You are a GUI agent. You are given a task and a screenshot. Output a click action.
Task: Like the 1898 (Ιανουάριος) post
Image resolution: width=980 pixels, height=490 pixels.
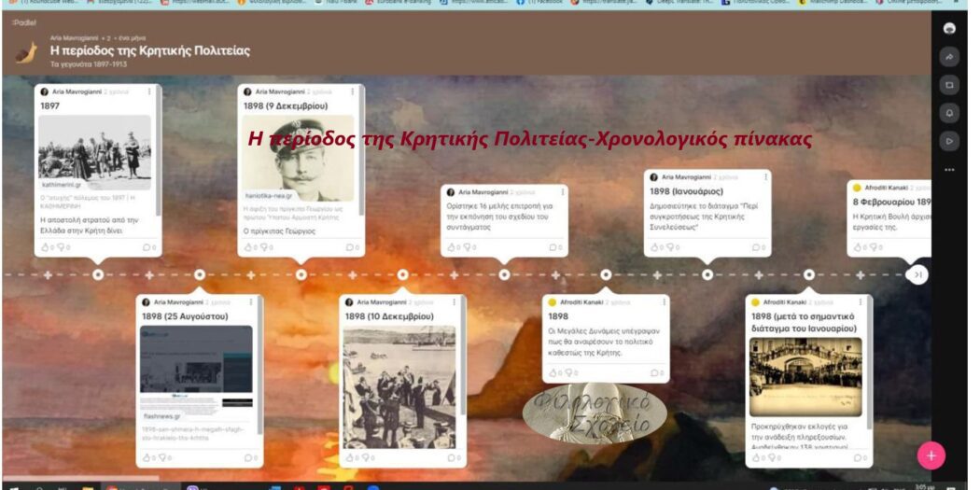click(655, 247)
